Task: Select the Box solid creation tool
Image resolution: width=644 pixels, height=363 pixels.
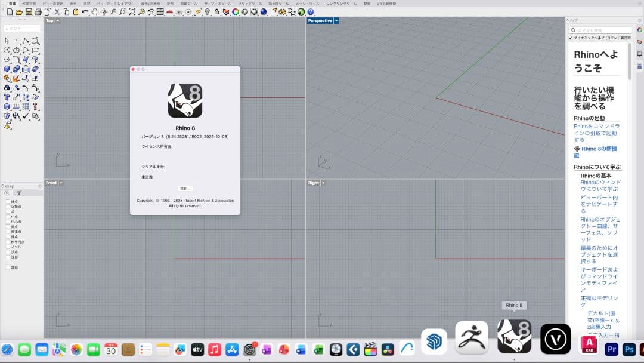Action: coord(5,67)
